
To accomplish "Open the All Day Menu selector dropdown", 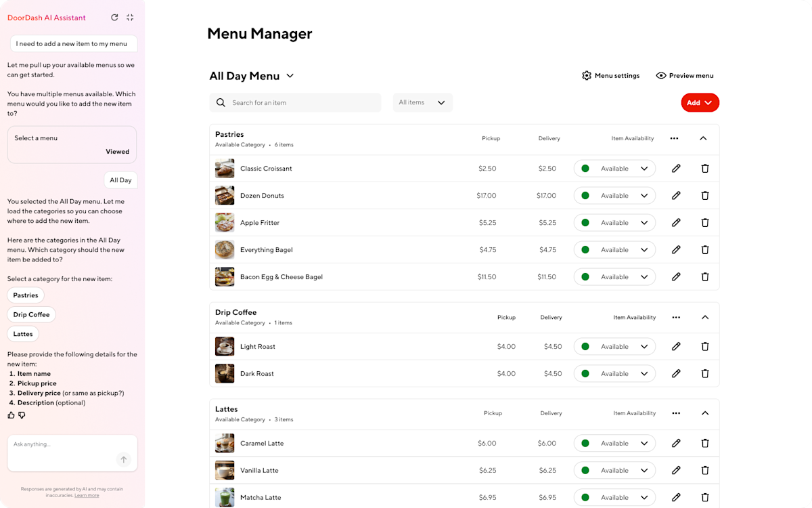I will tap(290, 76).
